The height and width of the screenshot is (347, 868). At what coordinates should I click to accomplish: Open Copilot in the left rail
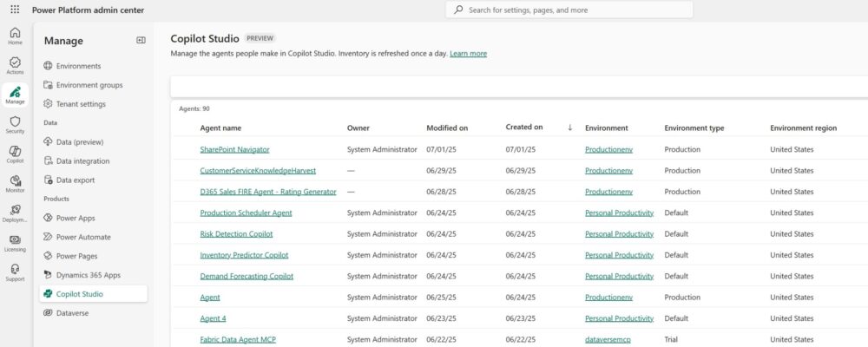coord(15,154)
